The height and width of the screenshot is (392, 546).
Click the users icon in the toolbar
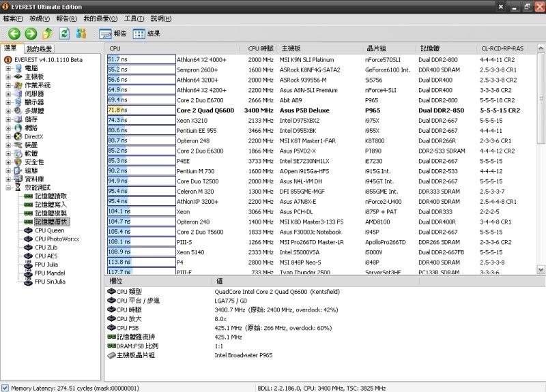[81, 33]
